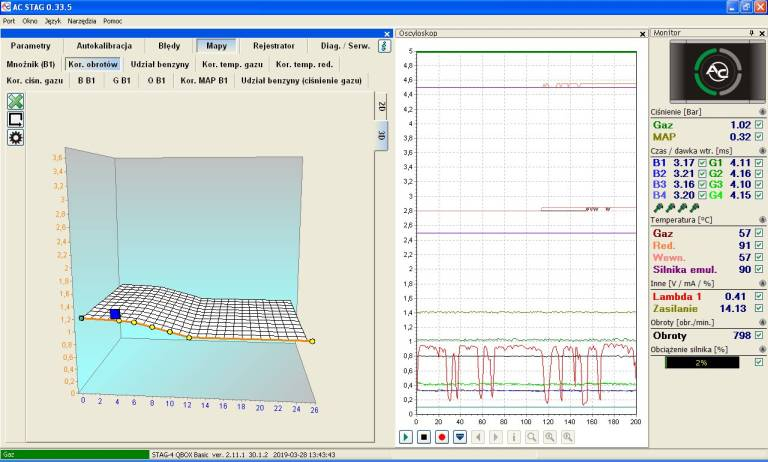Step oscilloscope forward with right arrow

click(x=496, y=437)
